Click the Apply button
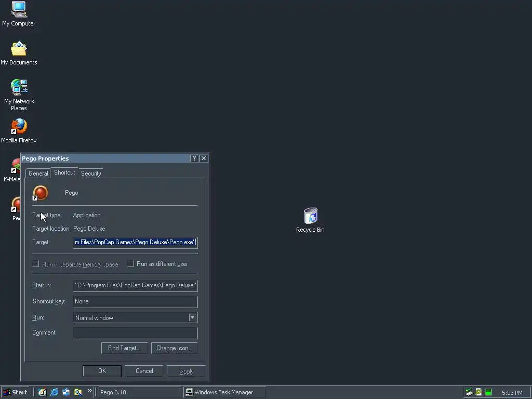532x399 pixels. (187, 371)
